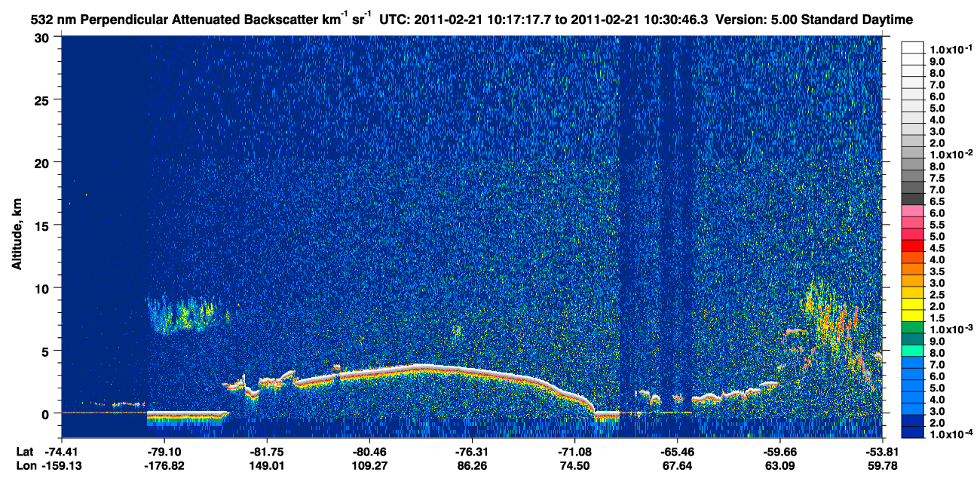980x503 pixels.
Task: Click the color scale label '1.0x10-2'
Action: [951, 154]
